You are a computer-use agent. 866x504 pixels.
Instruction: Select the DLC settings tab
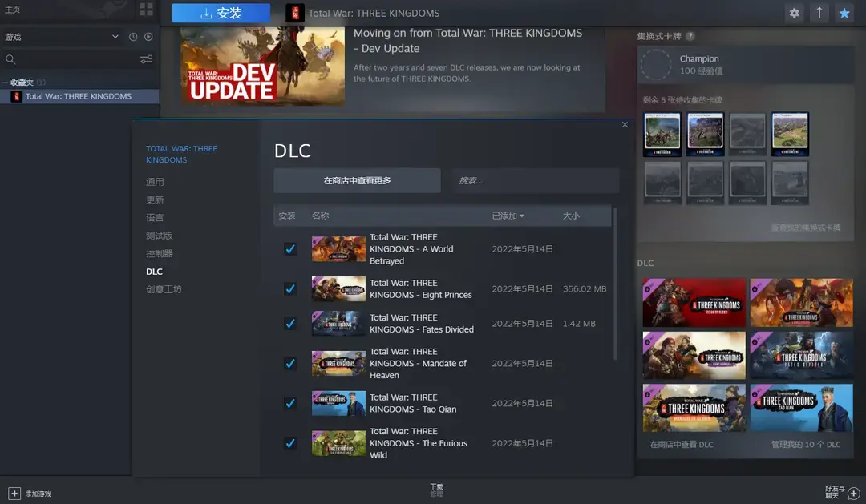[154, 272]
